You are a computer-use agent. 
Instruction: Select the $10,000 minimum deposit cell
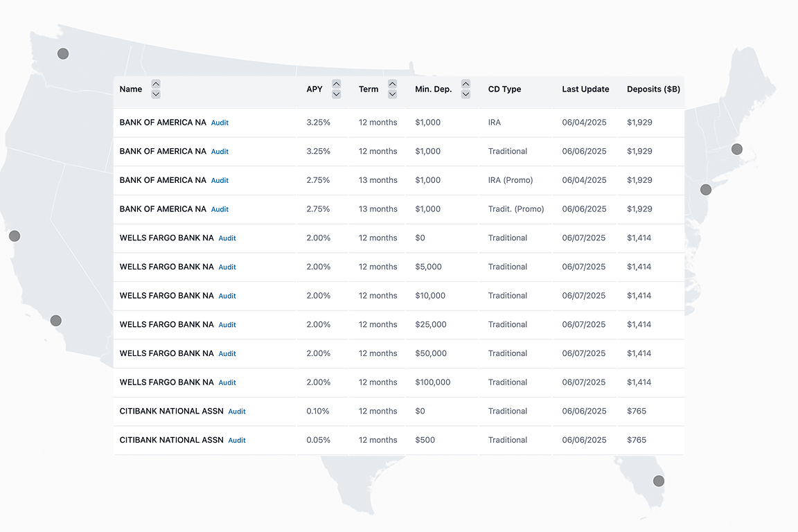coord(430,296)
